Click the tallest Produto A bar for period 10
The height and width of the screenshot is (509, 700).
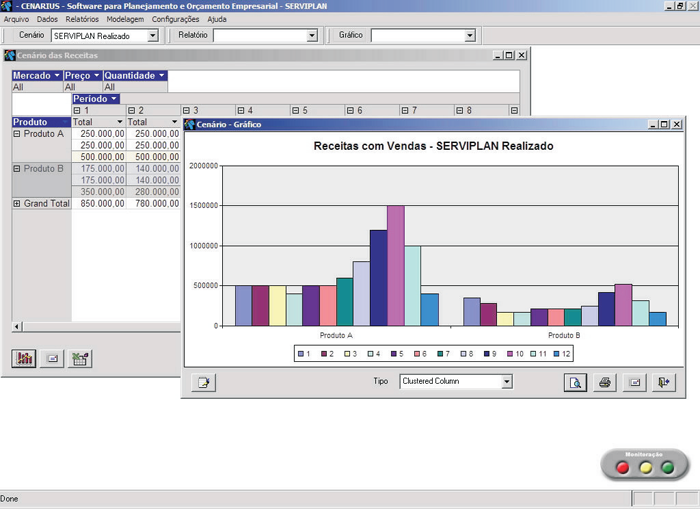[x=396, y=266]
